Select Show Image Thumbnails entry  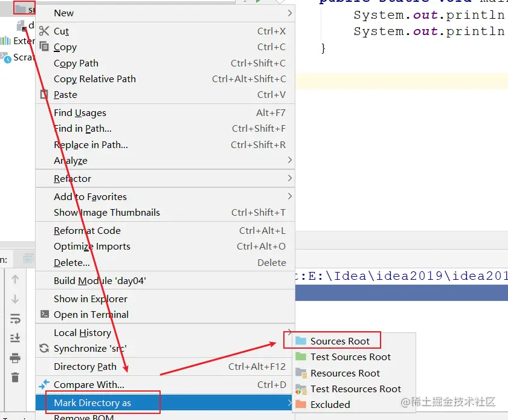165,213
